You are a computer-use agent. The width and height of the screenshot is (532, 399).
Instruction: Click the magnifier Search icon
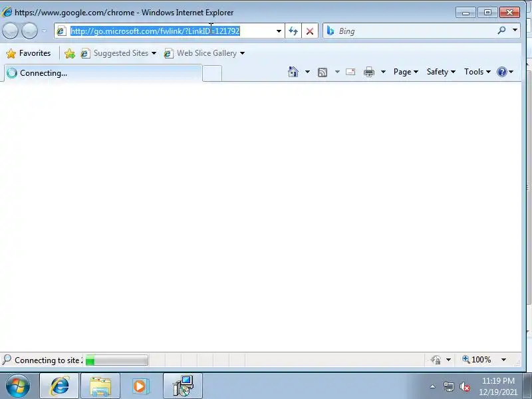coord(501,31)
